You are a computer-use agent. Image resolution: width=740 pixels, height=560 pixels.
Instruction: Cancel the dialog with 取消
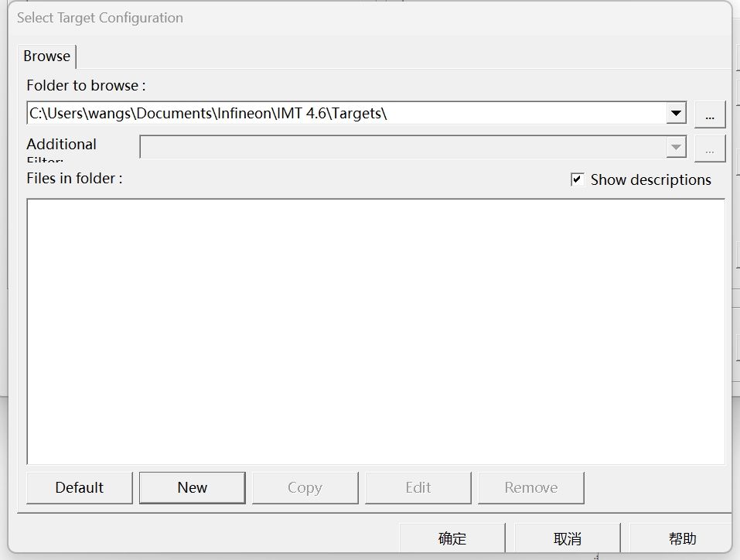pyautogui.click(x=567, y=538)
